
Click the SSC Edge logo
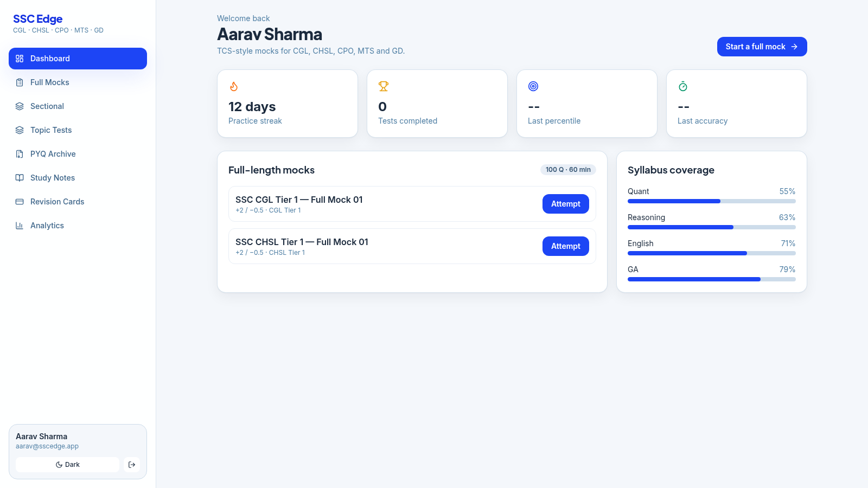coord(38,19)
